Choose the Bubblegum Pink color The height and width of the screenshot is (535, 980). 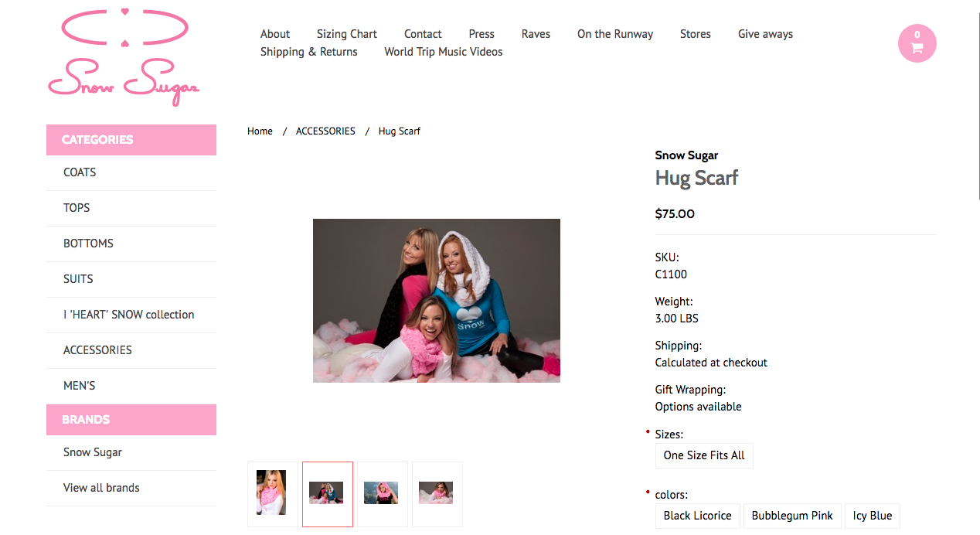pos(792,516)
